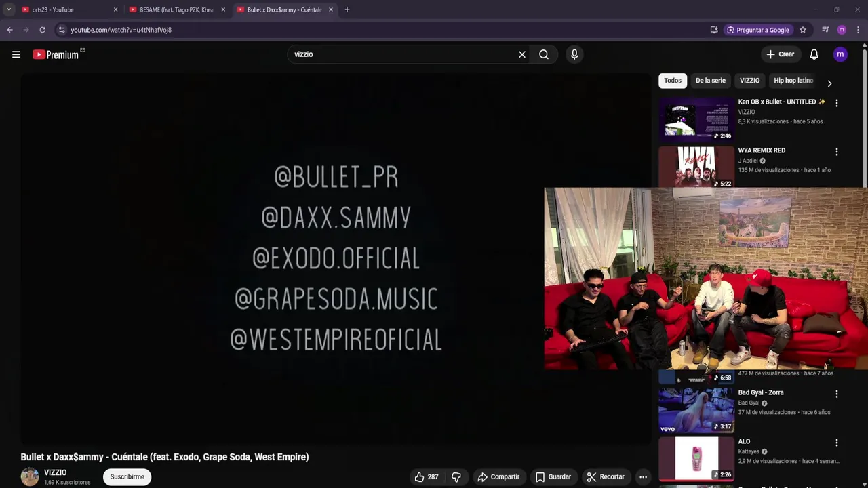Open the media controls icon in Chrome toolbar
Image resolution: width=868 pixels, height=488 pixels.
pos(825,30)
